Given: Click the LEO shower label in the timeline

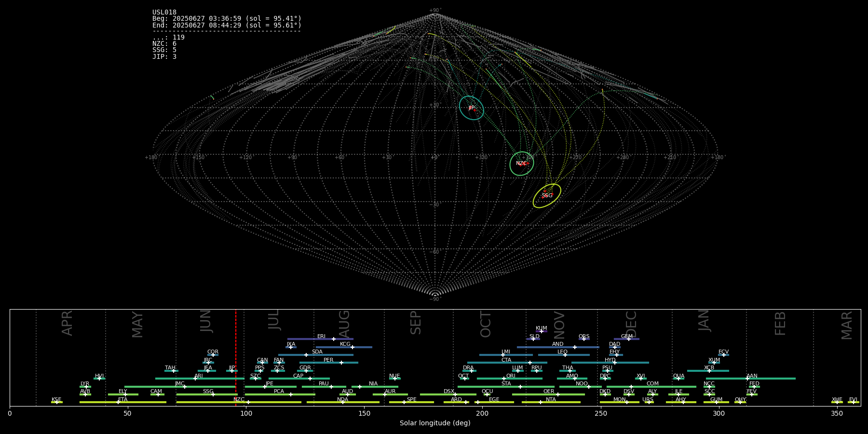Looking at the screenshot, I should click(x=562, y=352).
